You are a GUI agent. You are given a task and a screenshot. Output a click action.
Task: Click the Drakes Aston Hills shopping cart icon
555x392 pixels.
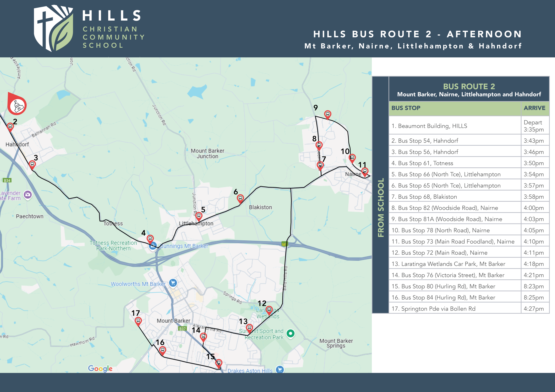tap(280, 369)
